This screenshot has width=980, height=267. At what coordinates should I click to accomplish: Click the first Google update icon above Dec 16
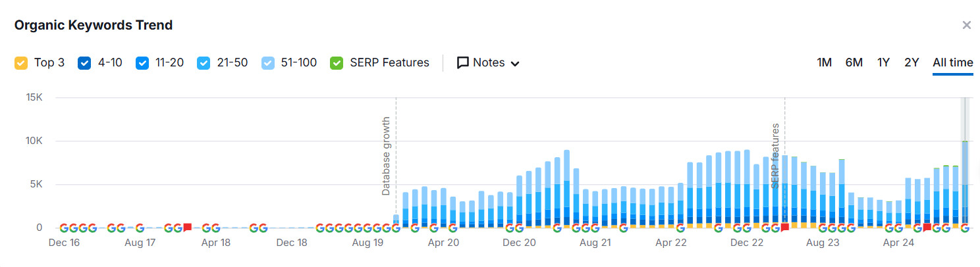point(64,228)
